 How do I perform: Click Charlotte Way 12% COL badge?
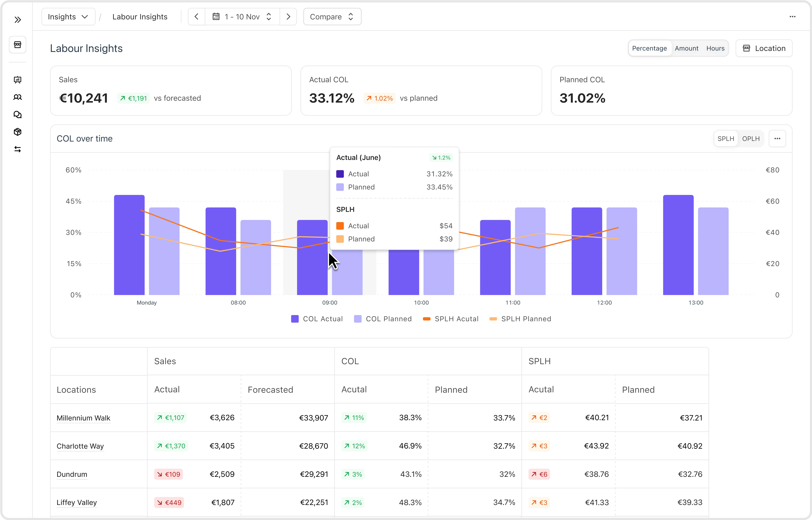point(354,446)
